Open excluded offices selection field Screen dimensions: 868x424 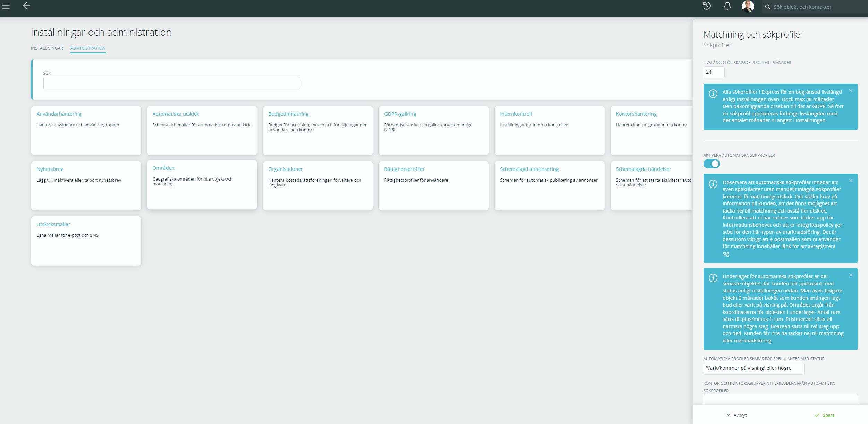[780, 399]
